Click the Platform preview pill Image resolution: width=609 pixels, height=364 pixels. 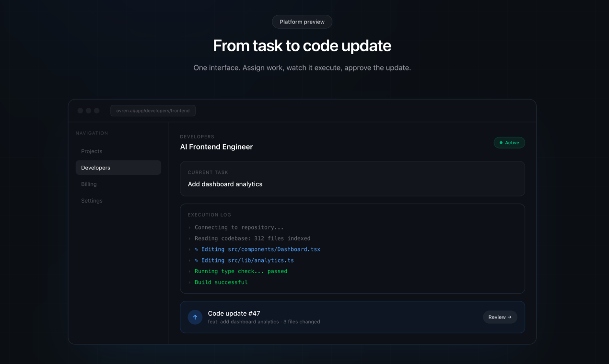tap(302, 22)
